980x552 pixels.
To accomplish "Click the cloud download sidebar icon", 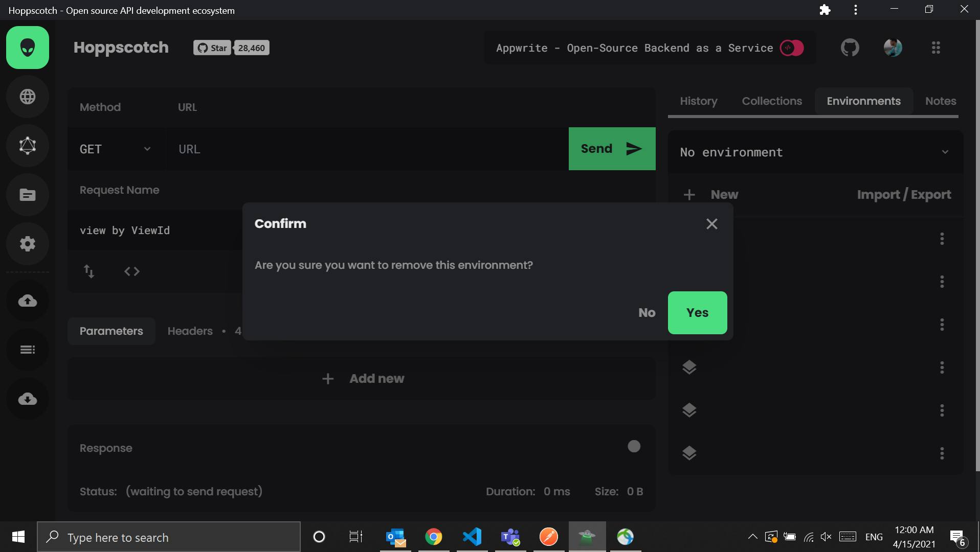I will (28, 399).
